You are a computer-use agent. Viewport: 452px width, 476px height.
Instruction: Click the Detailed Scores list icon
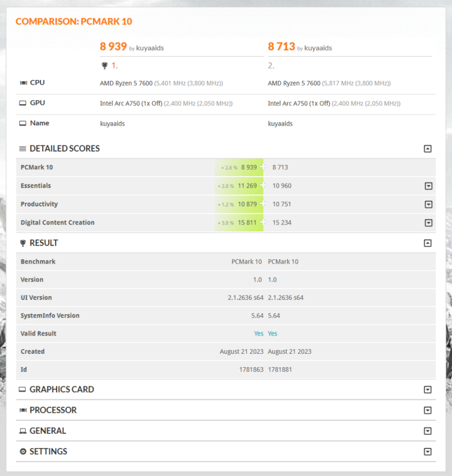click(x=23, y=149)
